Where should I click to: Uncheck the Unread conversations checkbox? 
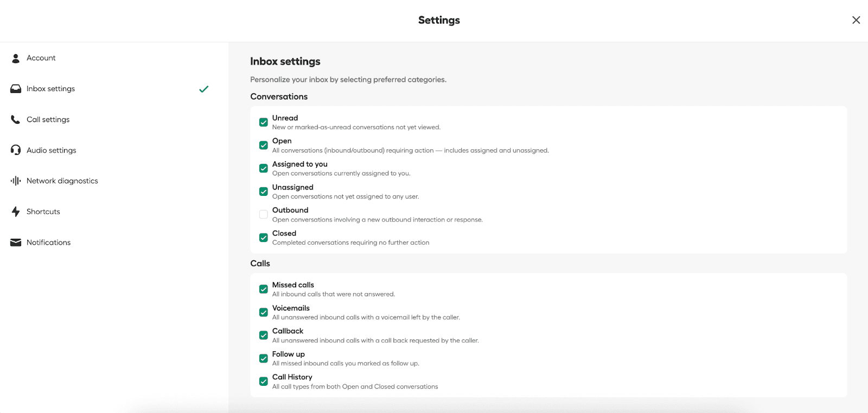click(x=264, y=122)
